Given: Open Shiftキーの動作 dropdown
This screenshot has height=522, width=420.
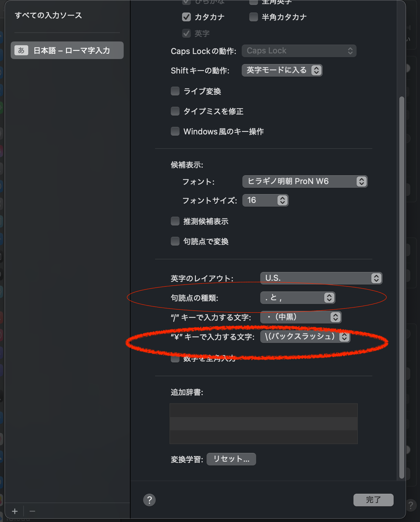Looking at the screenshot, I should pos(282,70).
